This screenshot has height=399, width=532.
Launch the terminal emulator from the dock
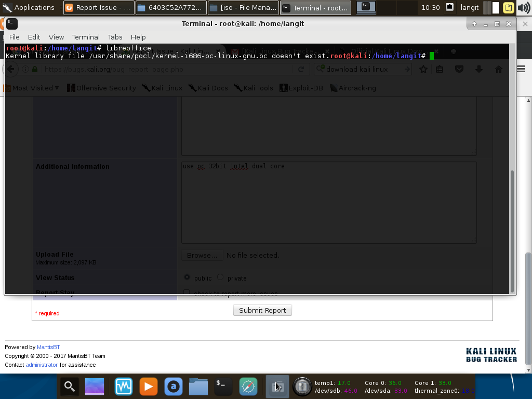[x=223, y=387]
